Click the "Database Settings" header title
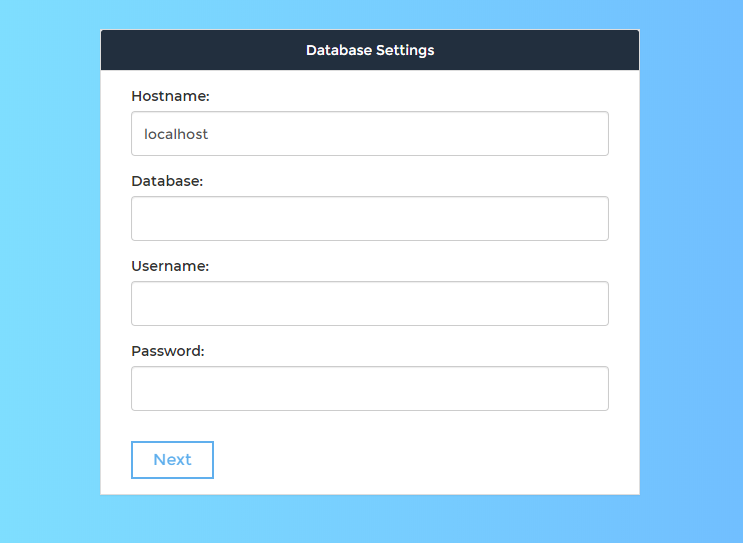This screenshot has width=743, height=543. 370,50
